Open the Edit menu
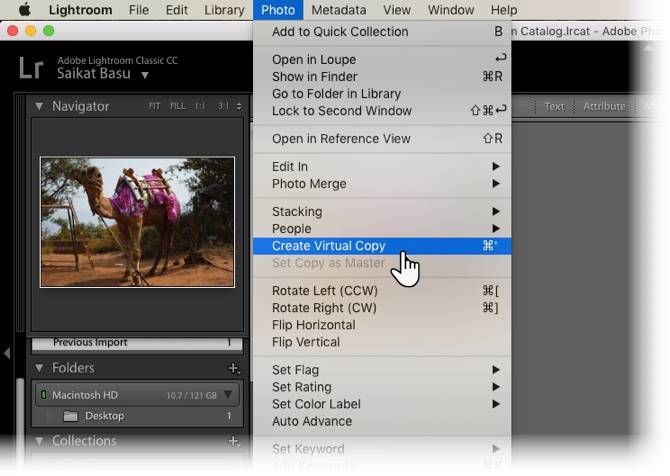 pyautogui.click(x=176, y=10)
